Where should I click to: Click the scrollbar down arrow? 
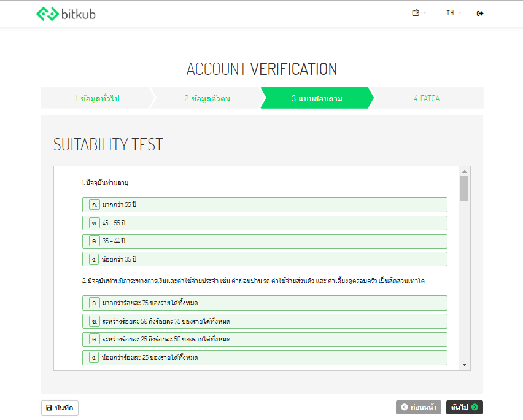[465, 365]
